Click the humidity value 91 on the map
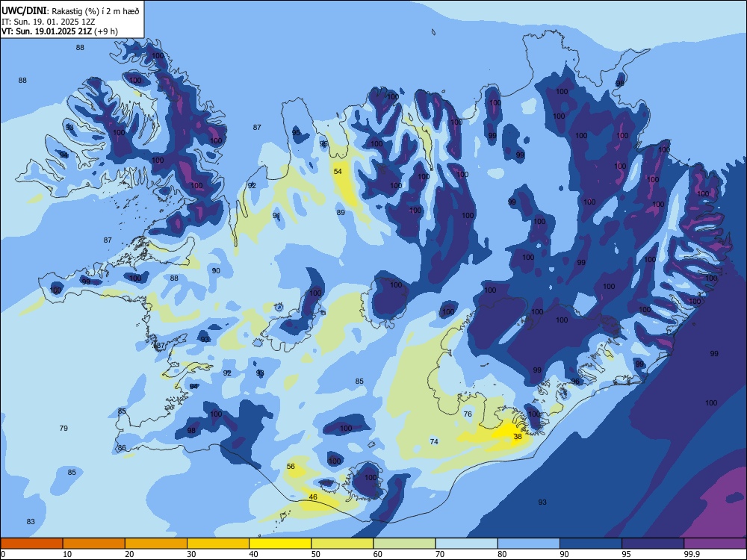 click(x=276, y=217)
